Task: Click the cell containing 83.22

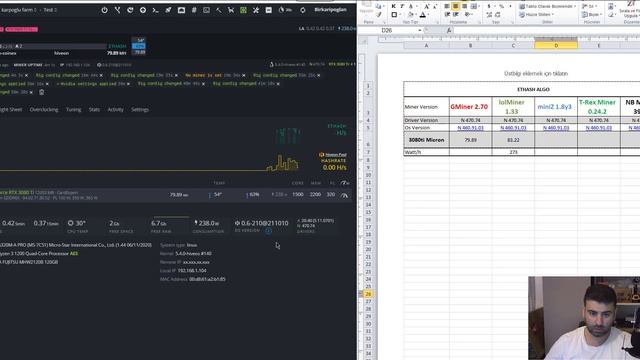Action: (513, 140)
